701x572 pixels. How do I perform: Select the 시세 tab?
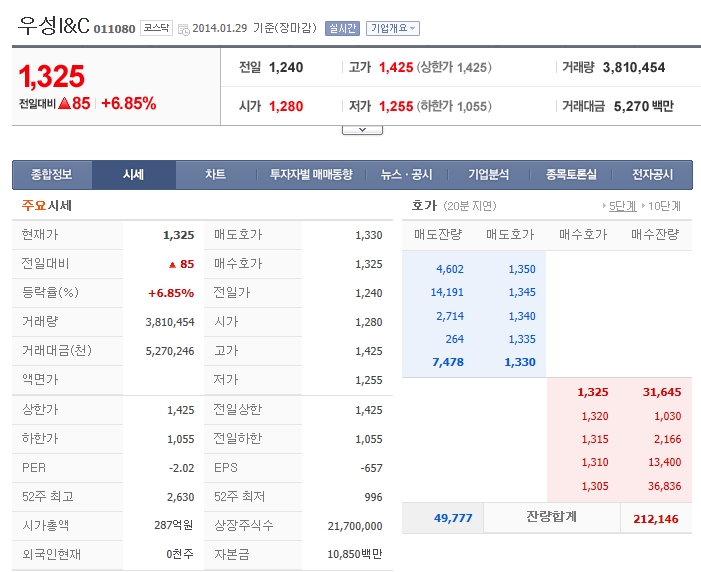point(134,174)
